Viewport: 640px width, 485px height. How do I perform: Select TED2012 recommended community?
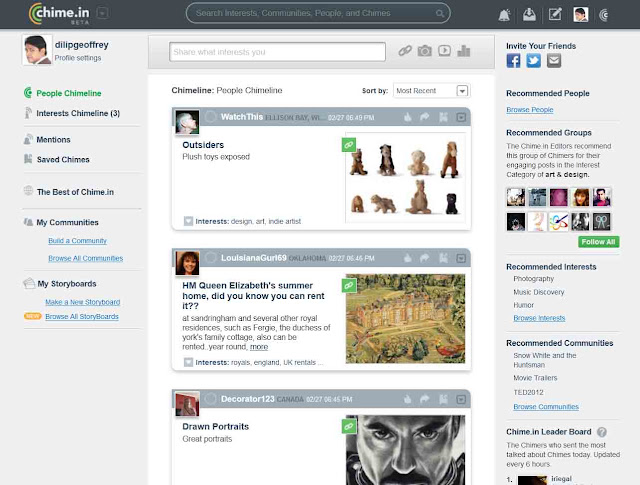tap(528, 392)
